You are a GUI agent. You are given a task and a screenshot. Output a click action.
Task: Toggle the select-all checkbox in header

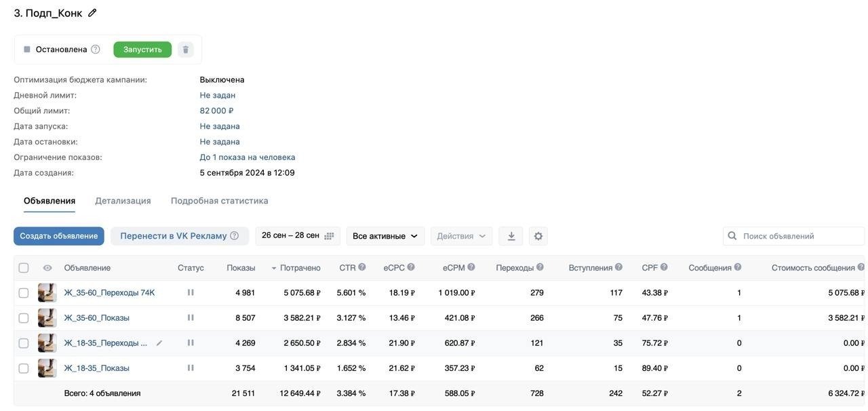pos(24,268)
